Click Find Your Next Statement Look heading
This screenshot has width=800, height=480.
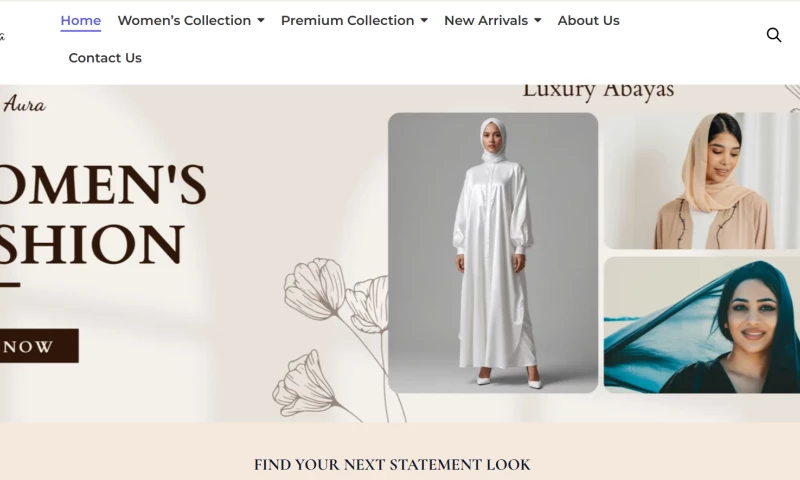pyautogui.click(x=392, y=465)
